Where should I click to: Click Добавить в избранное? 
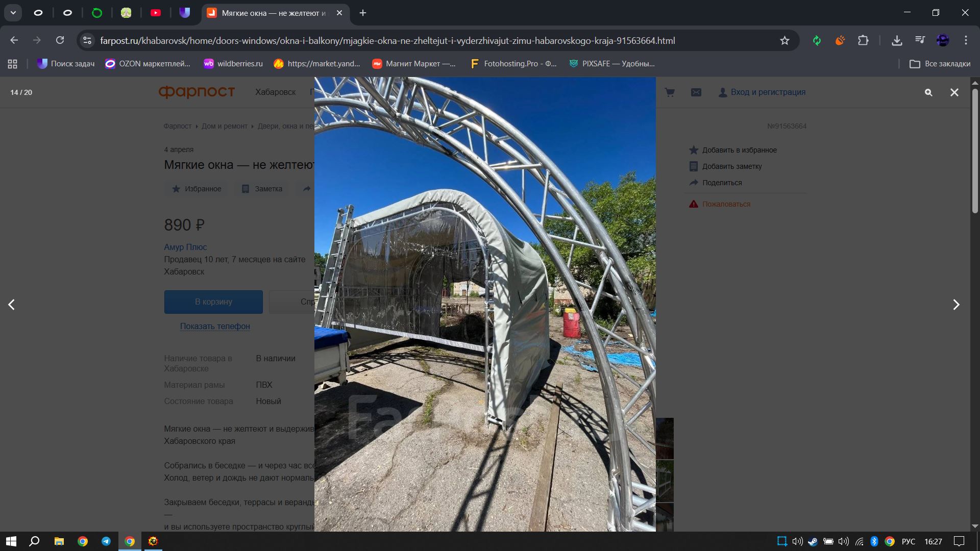coord(739,150)
